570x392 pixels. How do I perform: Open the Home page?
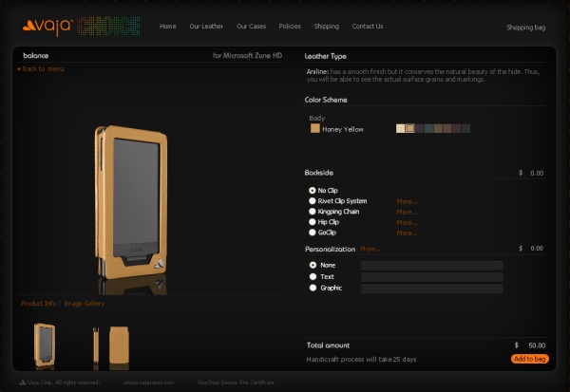167,27
